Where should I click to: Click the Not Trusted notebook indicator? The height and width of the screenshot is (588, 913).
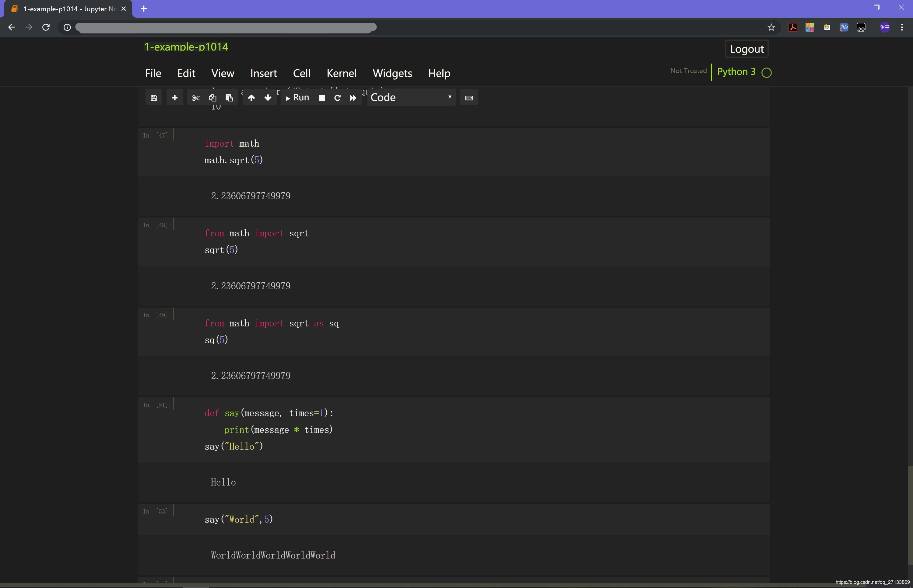pos(688,71)
